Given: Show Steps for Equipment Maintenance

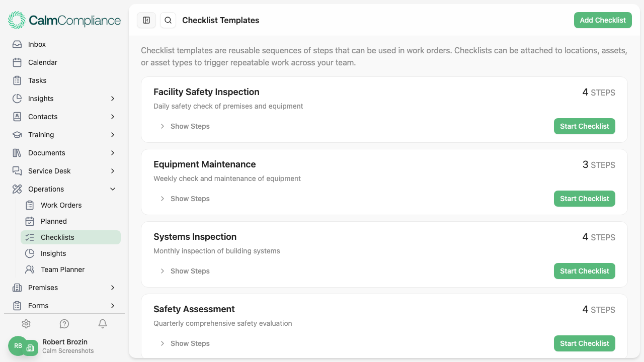Looking at the screenshot, I should click(x=185, y=199).
